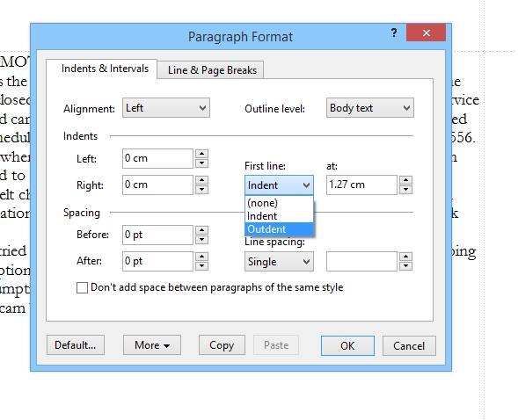The width and height of the screenshot is (518, 420).
Task: Increase the After spacing value
Action: 201,257
